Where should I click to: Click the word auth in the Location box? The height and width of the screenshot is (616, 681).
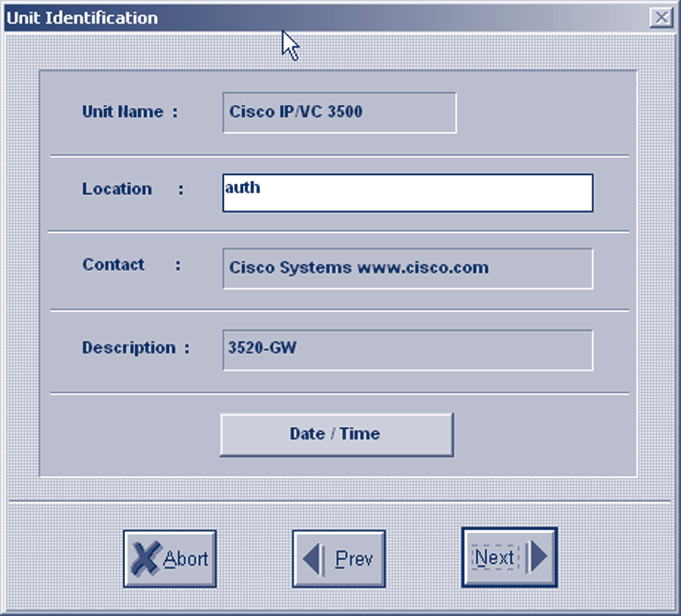(x=242, y=187)
